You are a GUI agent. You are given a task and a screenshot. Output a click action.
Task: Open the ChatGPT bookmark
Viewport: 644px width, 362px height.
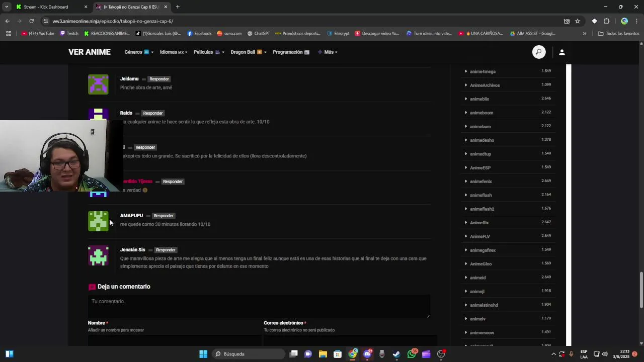coord(259,34)
